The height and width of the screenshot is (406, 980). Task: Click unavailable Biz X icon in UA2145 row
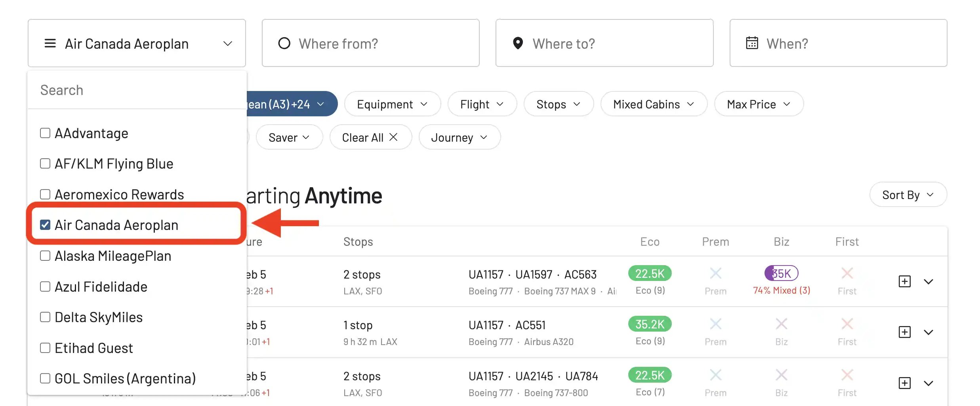781,375
